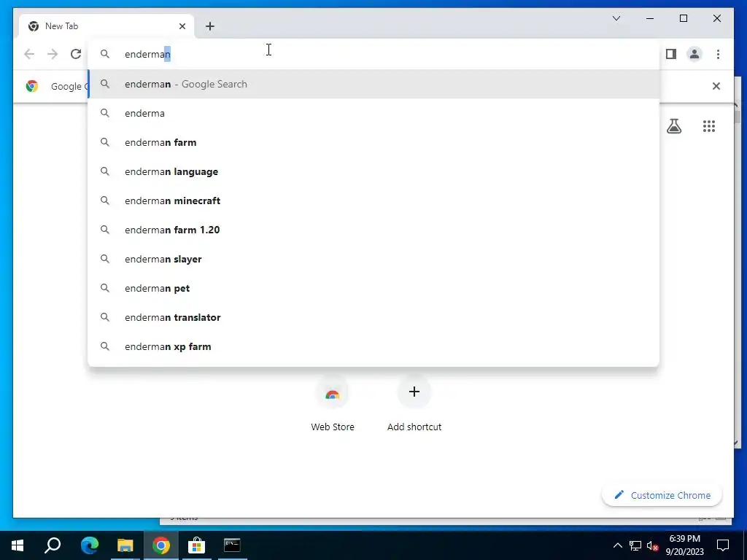Open Google apps grid
The height and width of the screenshot is (560, 747).
709,126
